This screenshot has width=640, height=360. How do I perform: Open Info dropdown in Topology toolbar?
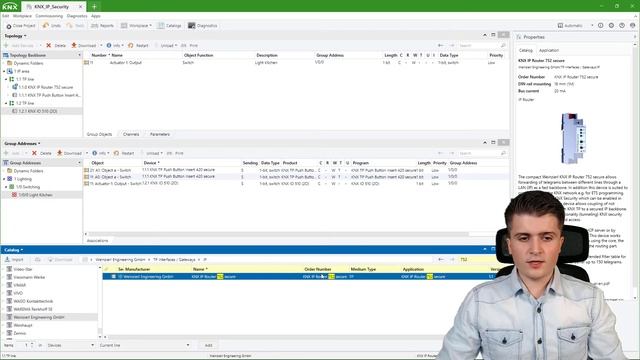point(116,45)
